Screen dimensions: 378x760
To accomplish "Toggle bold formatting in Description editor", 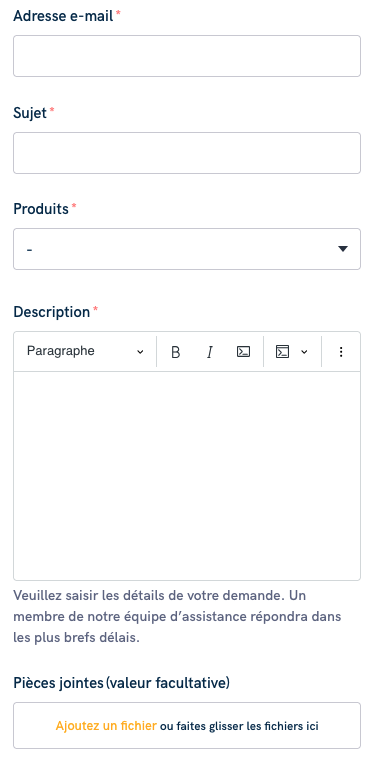I will tap(175, 352).
